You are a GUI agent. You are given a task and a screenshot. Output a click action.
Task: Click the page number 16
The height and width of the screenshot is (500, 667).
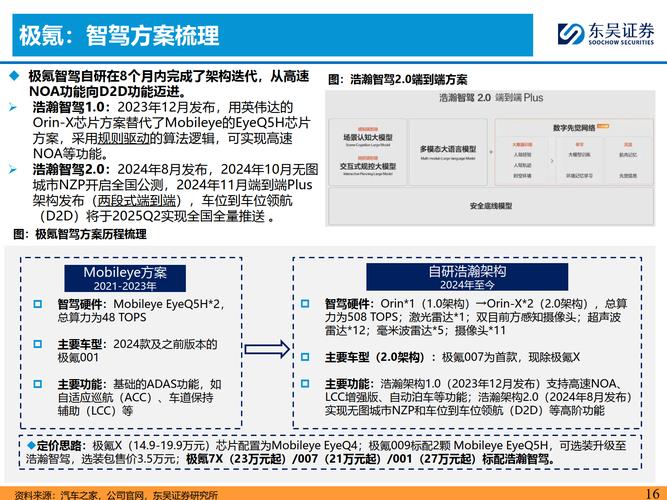652,494
